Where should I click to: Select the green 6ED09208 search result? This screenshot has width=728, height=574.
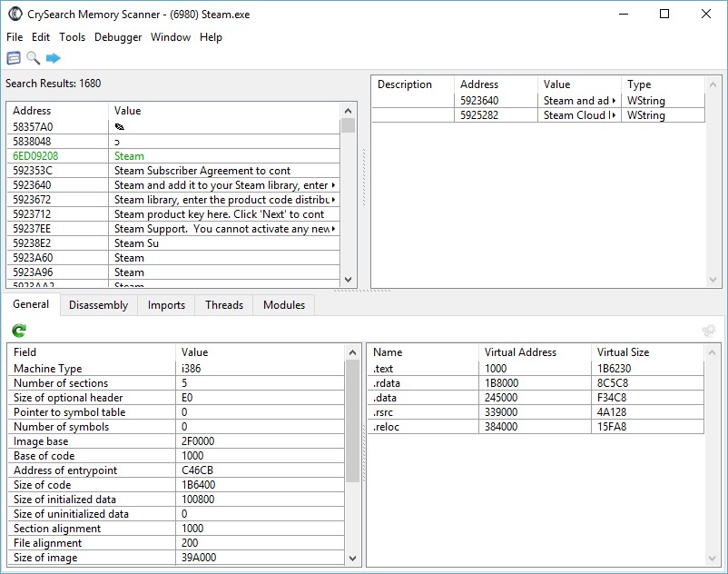click(173, 156)
